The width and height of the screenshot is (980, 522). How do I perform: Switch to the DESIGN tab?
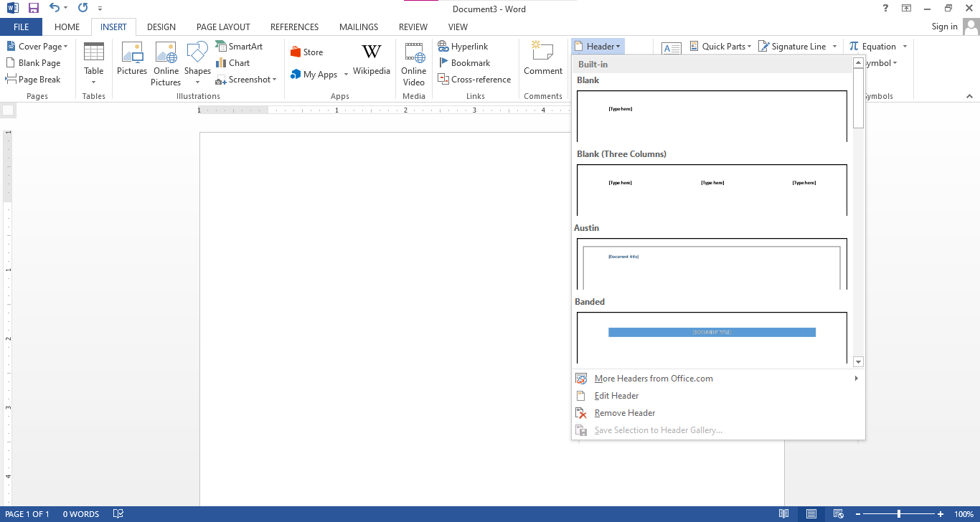tap(161, 27)
